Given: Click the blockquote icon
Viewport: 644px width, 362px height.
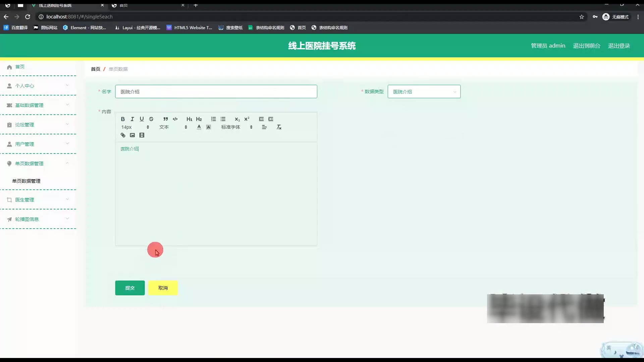Looking at the screenshot, I should tap(165, 119).
